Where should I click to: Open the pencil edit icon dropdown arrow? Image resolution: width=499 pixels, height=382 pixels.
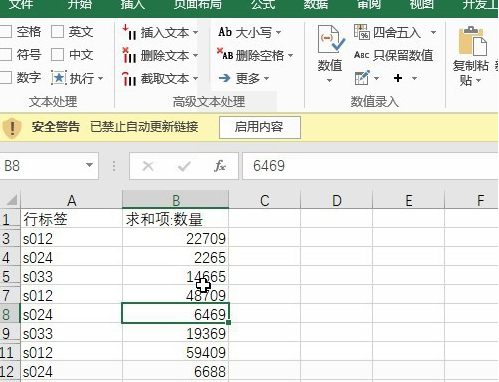376,79
